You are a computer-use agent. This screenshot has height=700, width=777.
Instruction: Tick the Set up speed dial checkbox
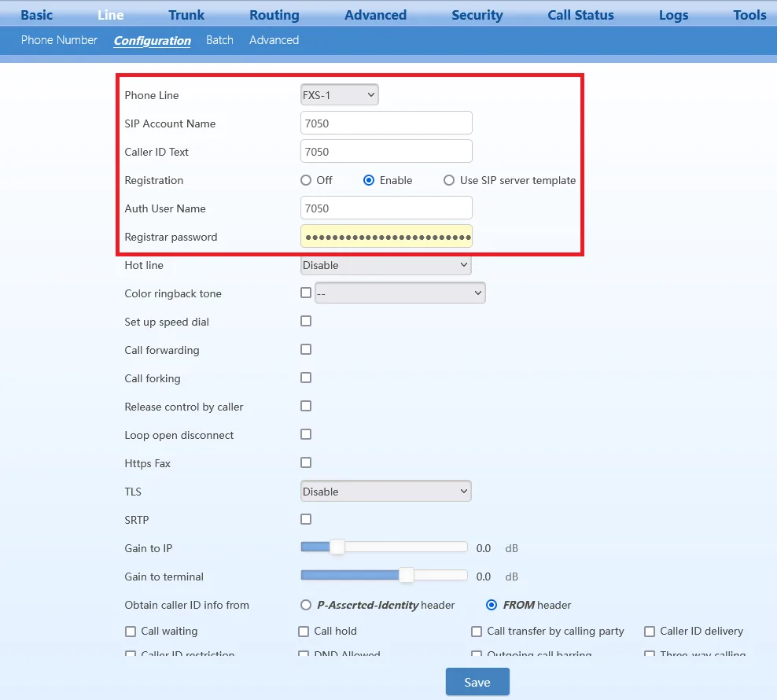pyautogui.click(x=306, y=321)
